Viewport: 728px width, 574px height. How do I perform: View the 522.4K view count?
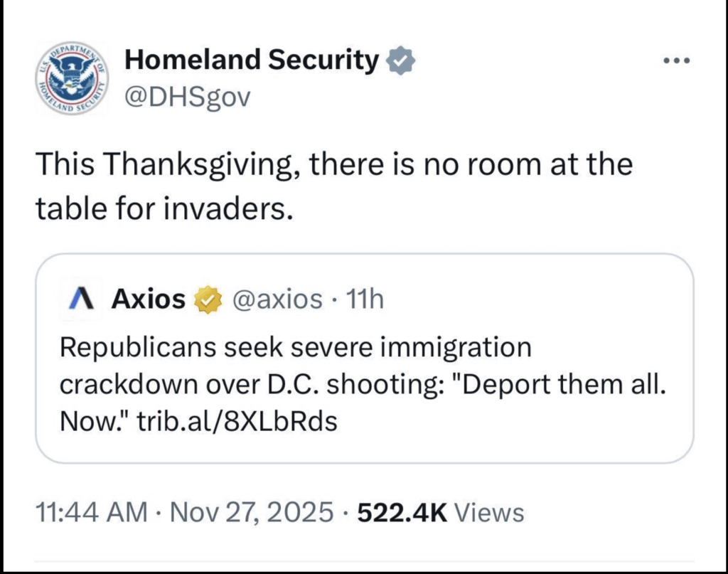pos(401,513)
